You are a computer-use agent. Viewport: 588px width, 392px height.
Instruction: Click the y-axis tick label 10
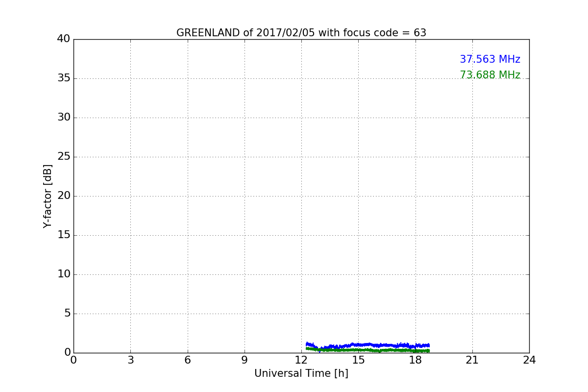[64, 274]
